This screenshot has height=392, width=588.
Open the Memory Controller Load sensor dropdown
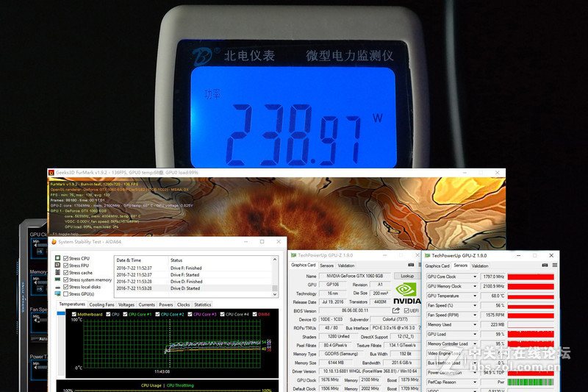[475, 344]
